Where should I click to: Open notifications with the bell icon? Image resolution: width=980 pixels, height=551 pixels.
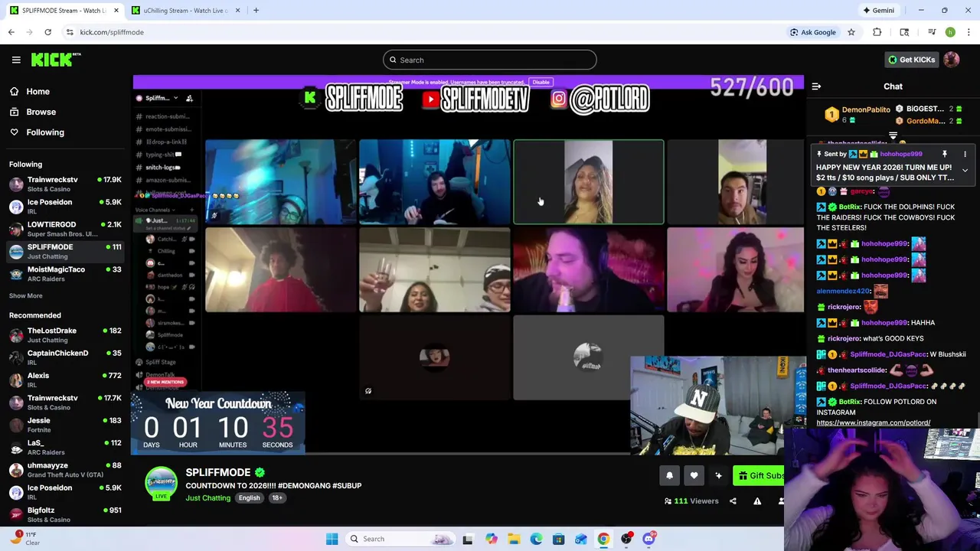point(669,476)
